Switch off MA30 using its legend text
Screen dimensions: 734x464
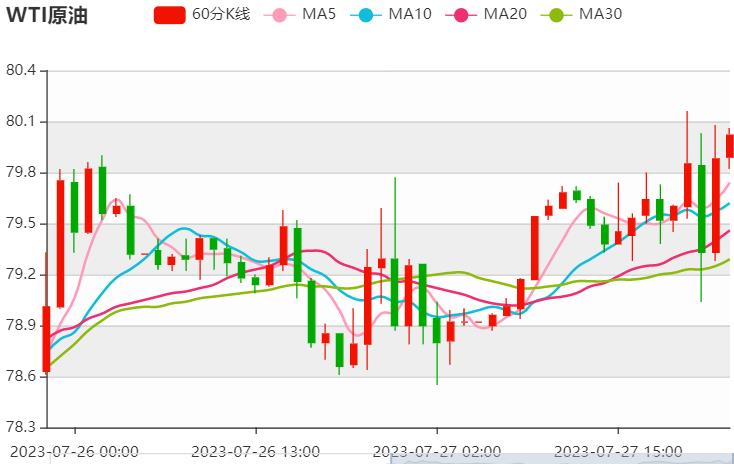601,15
